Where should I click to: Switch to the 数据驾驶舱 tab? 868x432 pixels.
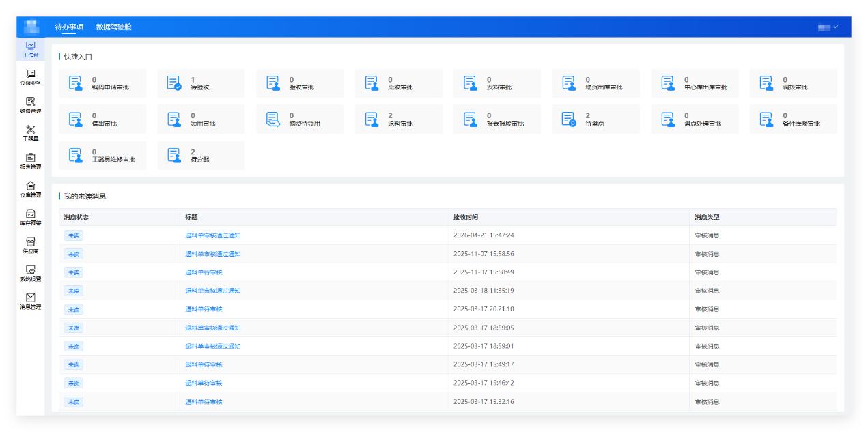point(113,27)
